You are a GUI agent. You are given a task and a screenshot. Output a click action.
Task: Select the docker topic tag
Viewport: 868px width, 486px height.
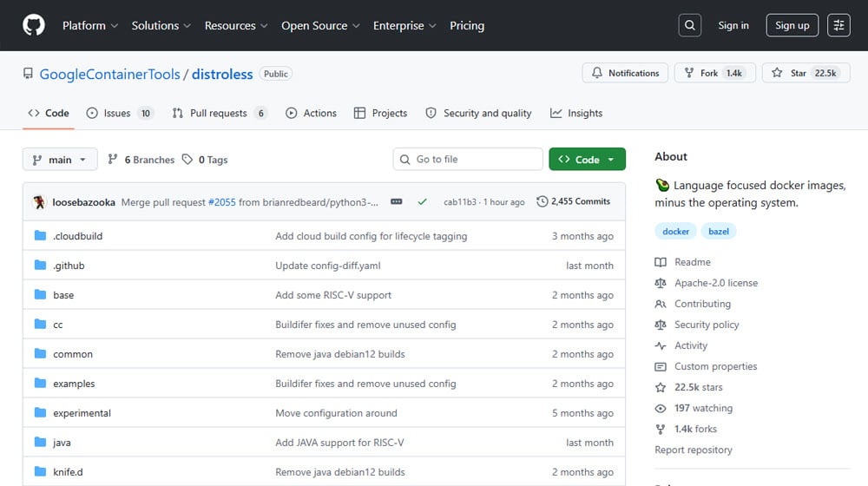[x=676, y=232]
